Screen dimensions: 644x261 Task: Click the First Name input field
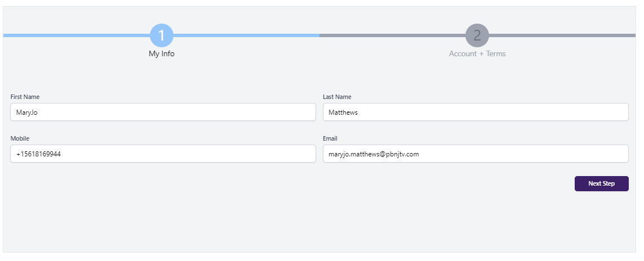(163, 112)
